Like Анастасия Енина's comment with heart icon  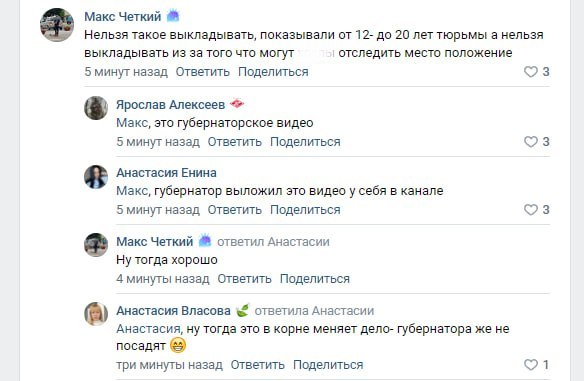(x=531, y=210)
